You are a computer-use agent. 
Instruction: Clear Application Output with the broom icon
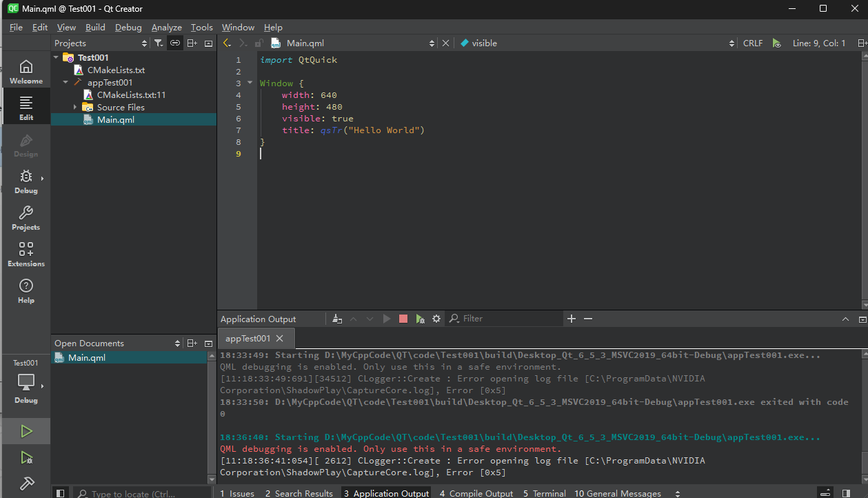(x=336, y=319)
